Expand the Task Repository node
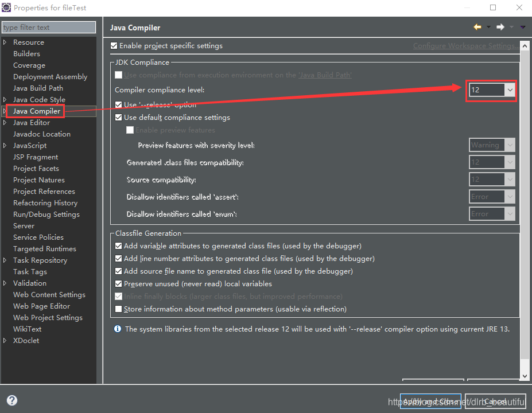Viewport: 532px width, 413px height. [x=5, y=260]
